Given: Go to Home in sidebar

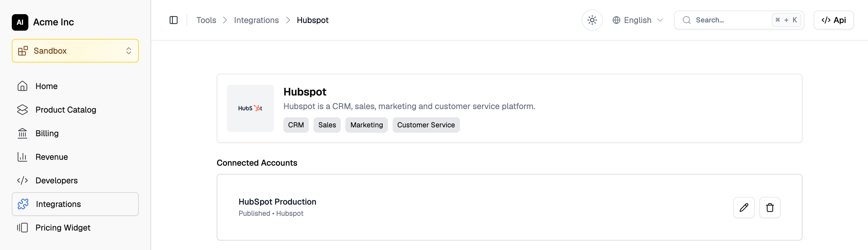Looking at the screenshot, I should pyautogui.click(x=75, y=86).
